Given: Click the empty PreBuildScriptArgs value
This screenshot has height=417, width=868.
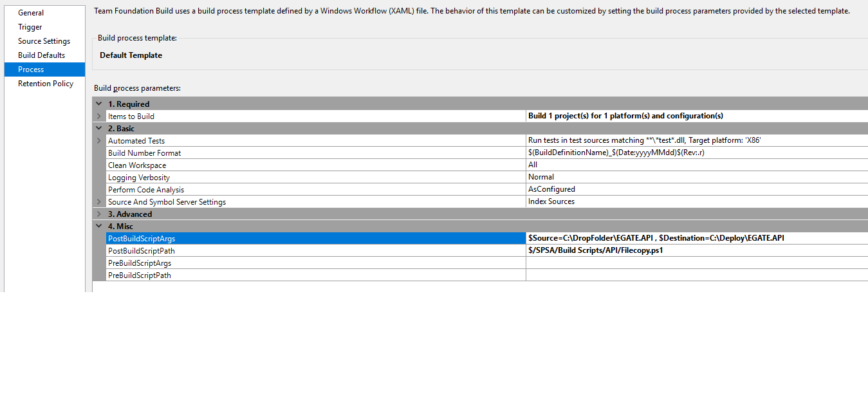Looking at the screenshot, I should pyautogui.click(x=695, y=263).
